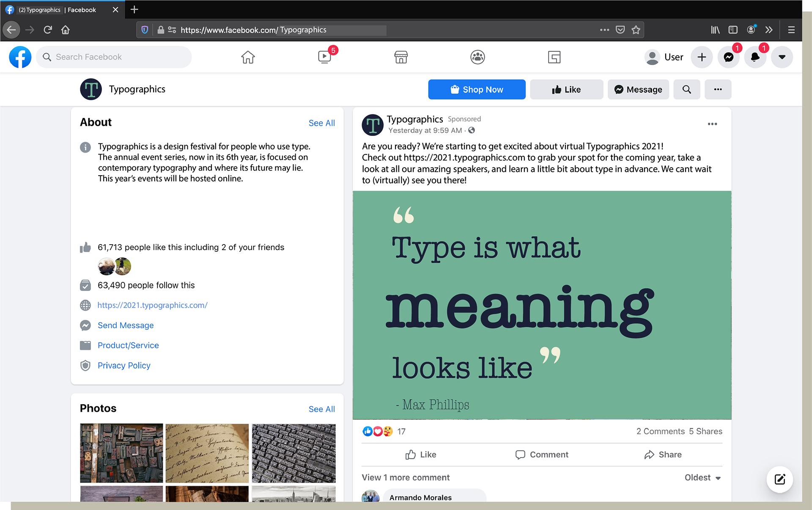Open the Groups icon in top navigation
Screen dimensions: 812x510
[x=477, y=57]
